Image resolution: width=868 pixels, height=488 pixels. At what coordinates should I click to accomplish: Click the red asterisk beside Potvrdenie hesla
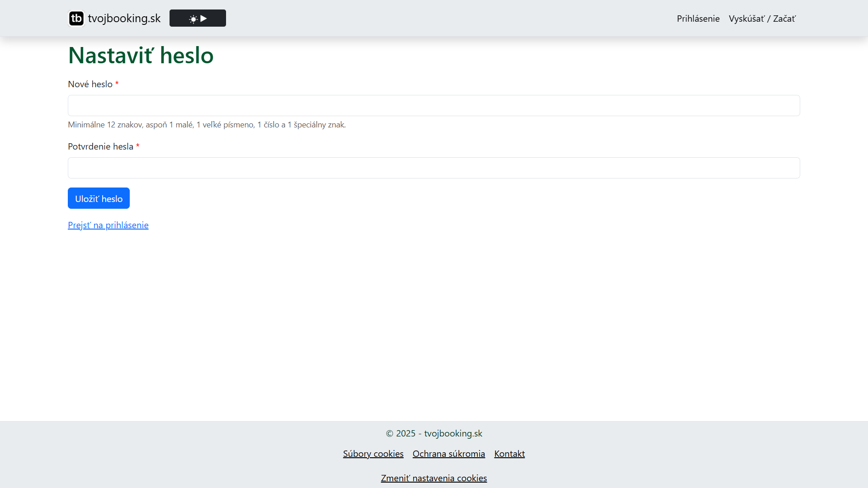pos(137,146)
